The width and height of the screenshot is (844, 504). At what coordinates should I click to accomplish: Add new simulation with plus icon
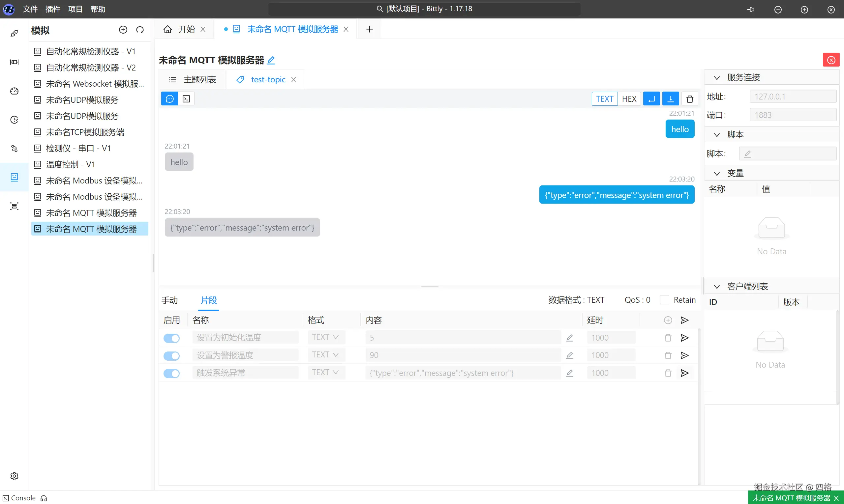pyautogui.click(x=123, y=30)
